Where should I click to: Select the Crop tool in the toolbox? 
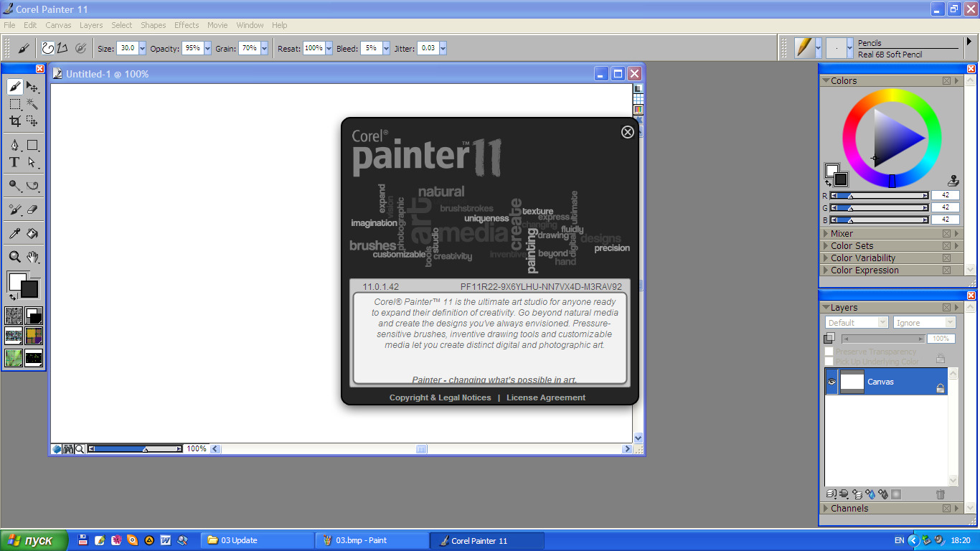pos(15,121)
